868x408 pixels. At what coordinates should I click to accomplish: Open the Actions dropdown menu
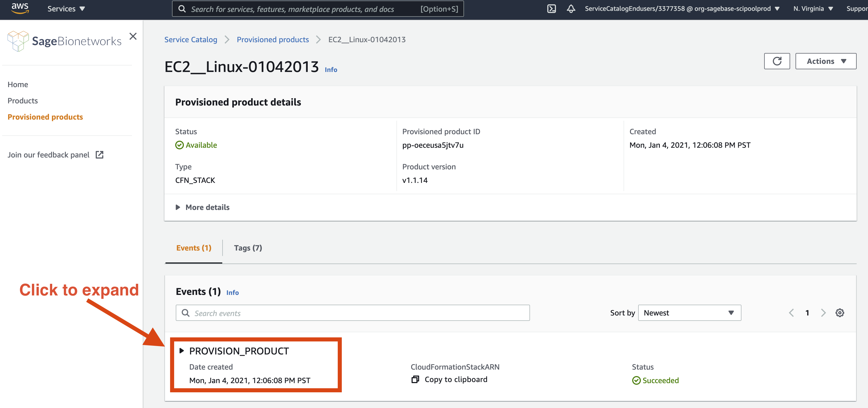(x=826, y=61)
